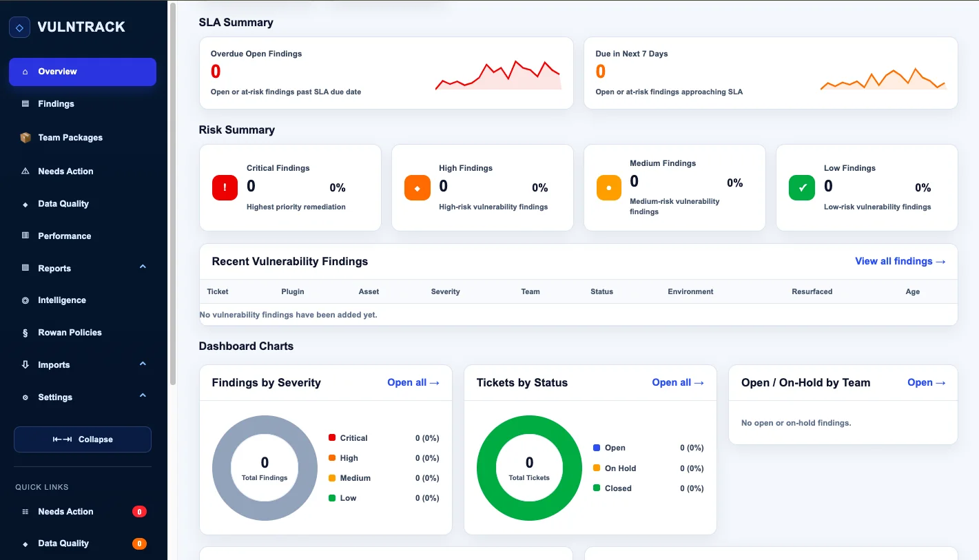
Task: Go to Findings in the sidebar
Action: (x=83, y=104)
